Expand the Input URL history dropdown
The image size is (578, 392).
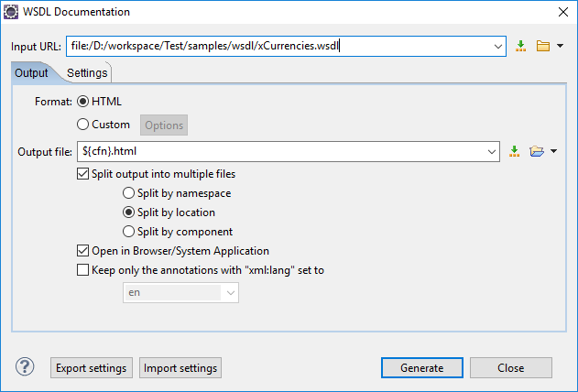coord(498,46)
